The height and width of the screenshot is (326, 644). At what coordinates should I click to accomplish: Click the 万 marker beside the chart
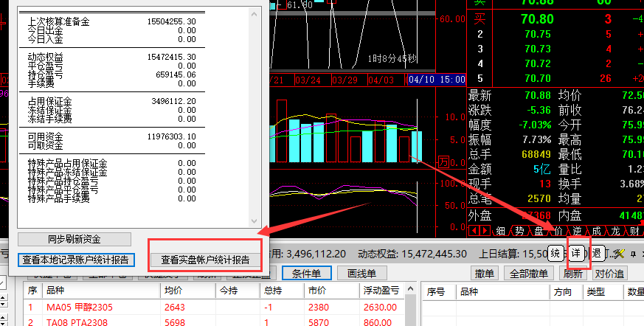tap(443, 161)
